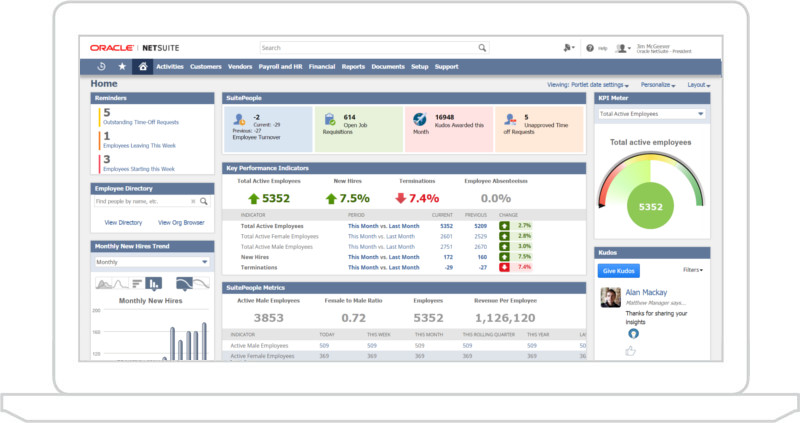The width and height of the screenshot is (800, 423).
Task: Open the Recent Records history icon
Action: click(x=101, y=67)
